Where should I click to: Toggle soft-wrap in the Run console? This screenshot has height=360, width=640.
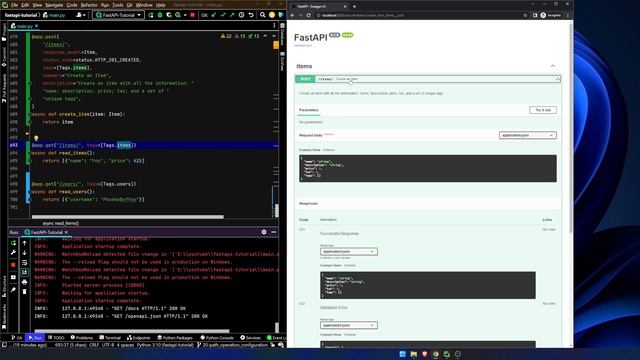coord(24,262)
